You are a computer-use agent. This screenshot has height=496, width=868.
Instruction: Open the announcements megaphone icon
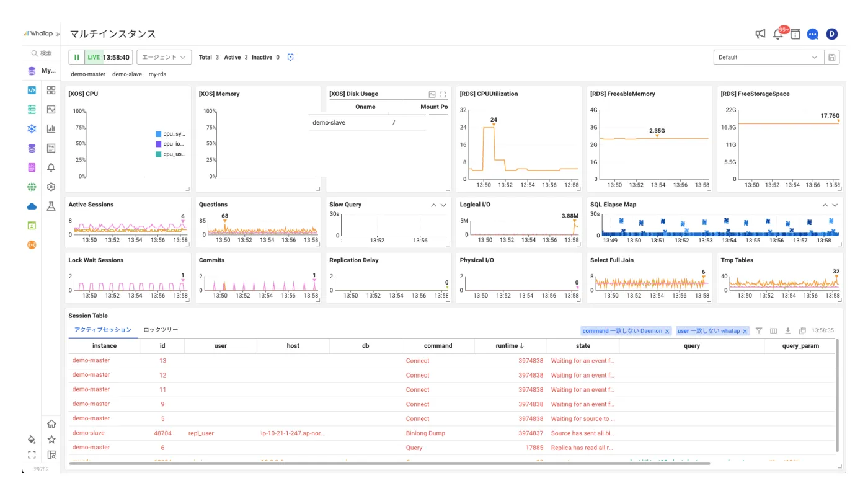[x=760, y=34]
